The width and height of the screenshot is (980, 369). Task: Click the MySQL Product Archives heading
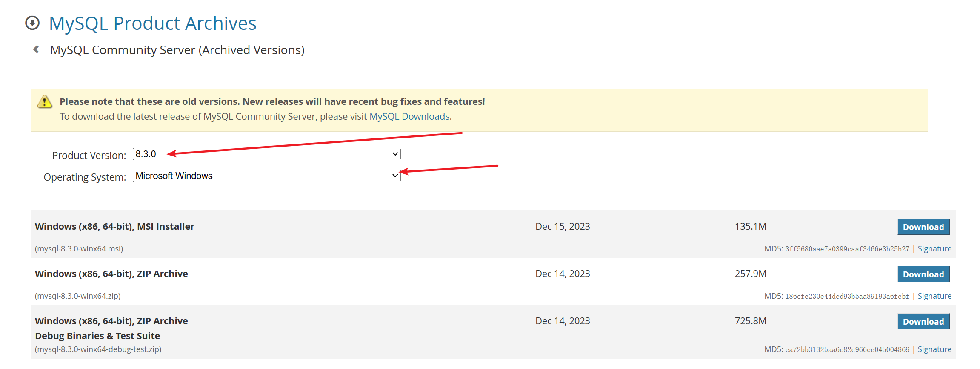[152, 23]
